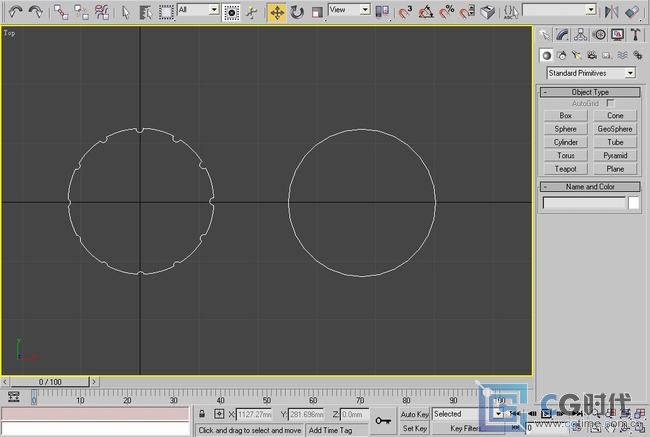Screen dimensions: 650x437
Task: Open the View reference coordinate dropdown
Action: coord(349,10)
